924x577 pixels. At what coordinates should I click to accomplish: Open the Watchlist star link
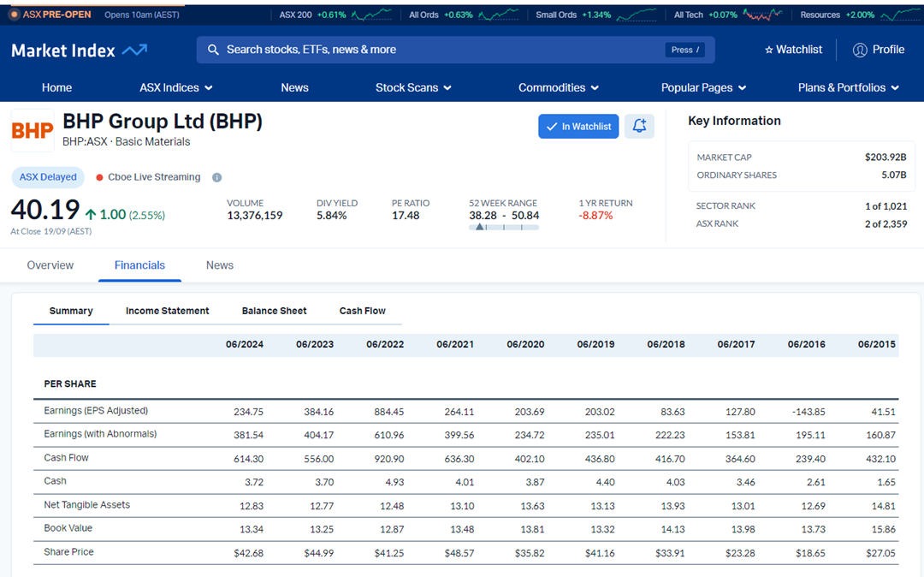point(793,50)
